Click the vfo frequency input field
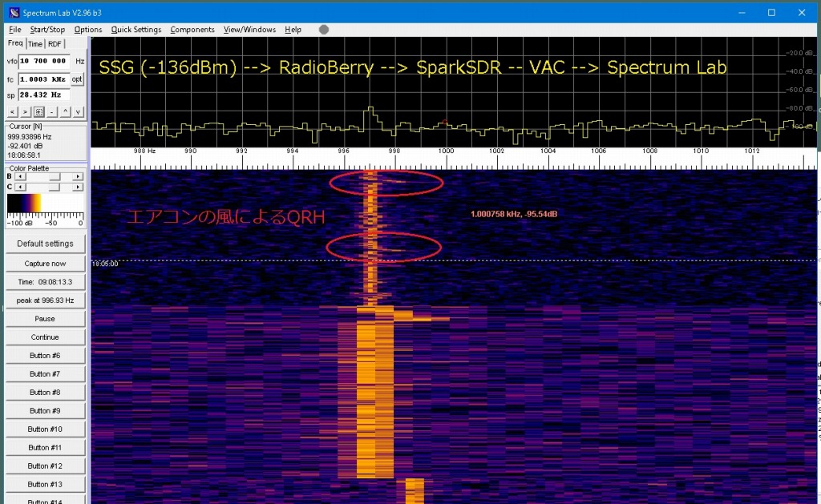821x504 pixels. point(44,61)
